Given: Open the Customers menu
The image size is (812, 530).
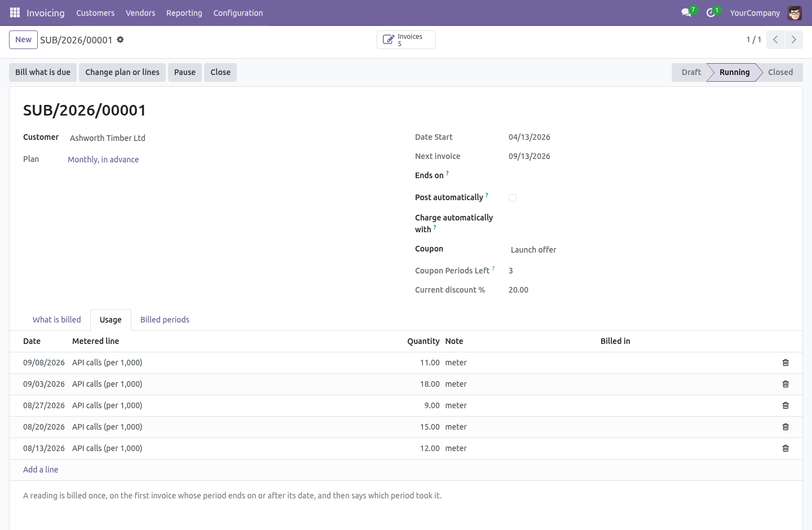Looking at the screenshot, I should (95, 12).
